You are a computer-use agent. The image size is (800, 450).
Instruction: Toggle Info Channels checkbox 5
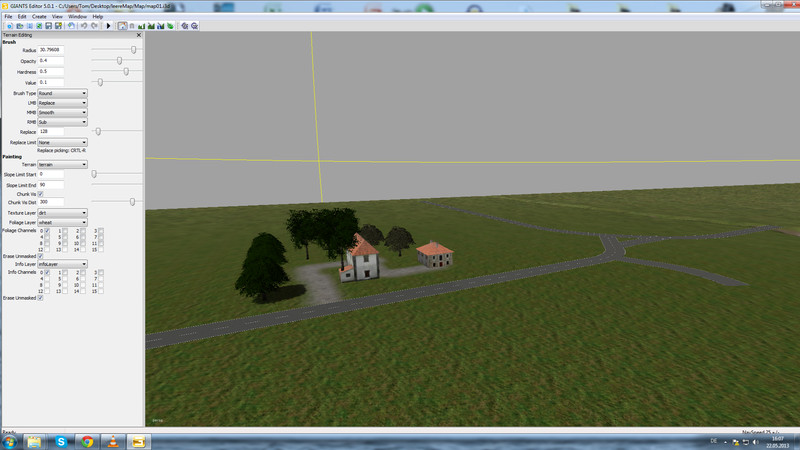(65, 279)
